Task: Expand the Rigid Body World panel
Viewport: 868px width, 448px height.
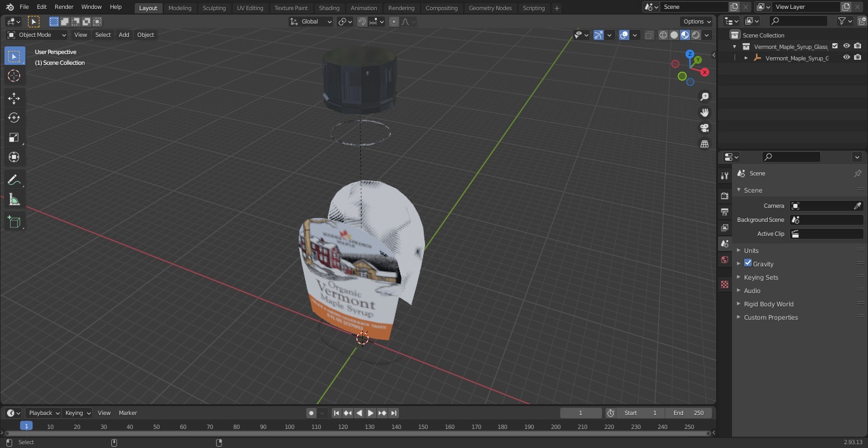Action: tap(768, 304)
